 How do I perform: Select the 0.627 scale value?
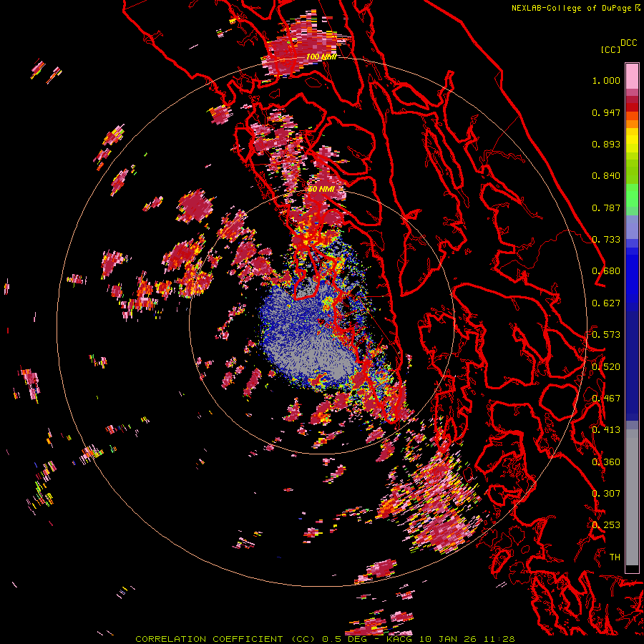pos(606,303)
